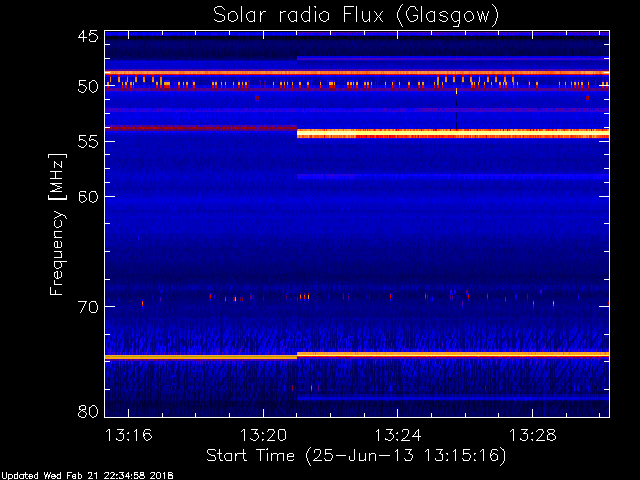The height and width of the screenshot is (480, 640).
Task: Click the 13:16 time tick label
Action: [x=129, y=435]
